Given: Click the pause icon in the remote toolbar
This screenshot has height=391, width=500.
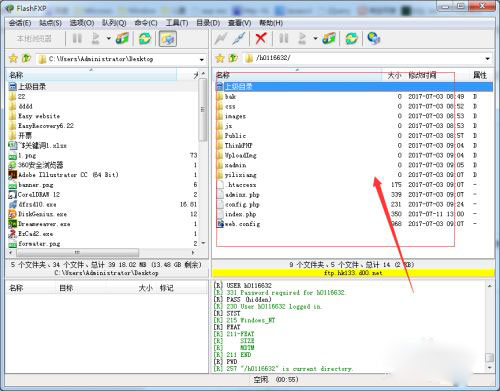Looking at the screenshot, I should click(x=283, y=38).
